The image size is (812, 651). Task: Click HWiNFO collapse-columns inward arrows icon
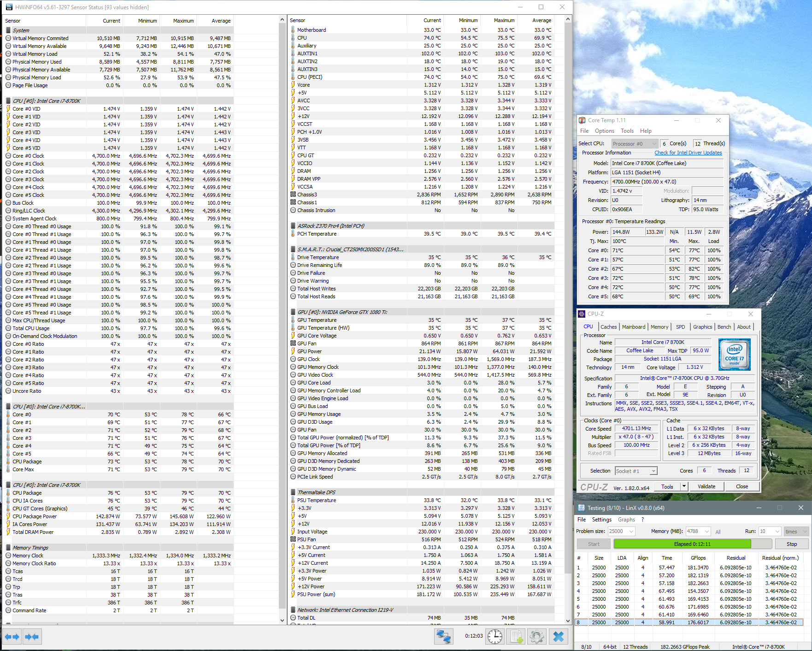coord(32,637)
